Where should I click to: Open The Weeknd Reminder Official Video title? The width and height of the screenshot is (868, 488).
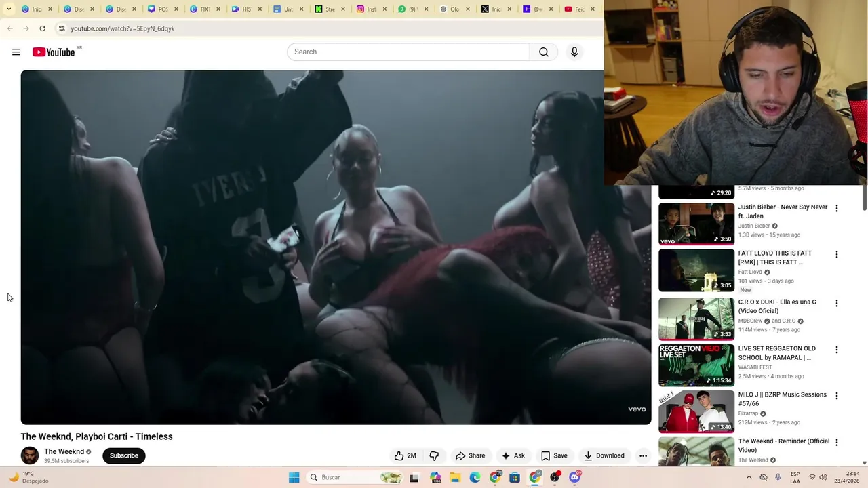coord(784,445)
